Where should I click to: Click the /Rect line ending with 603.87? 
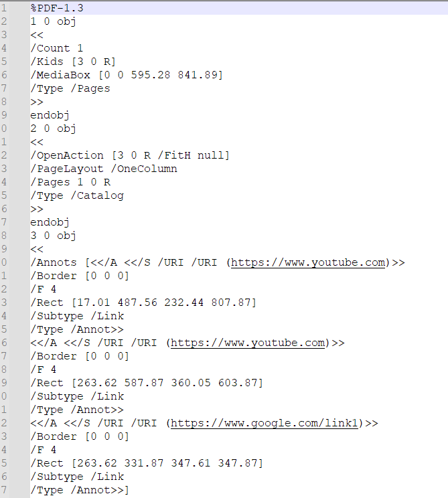[147, 383]
